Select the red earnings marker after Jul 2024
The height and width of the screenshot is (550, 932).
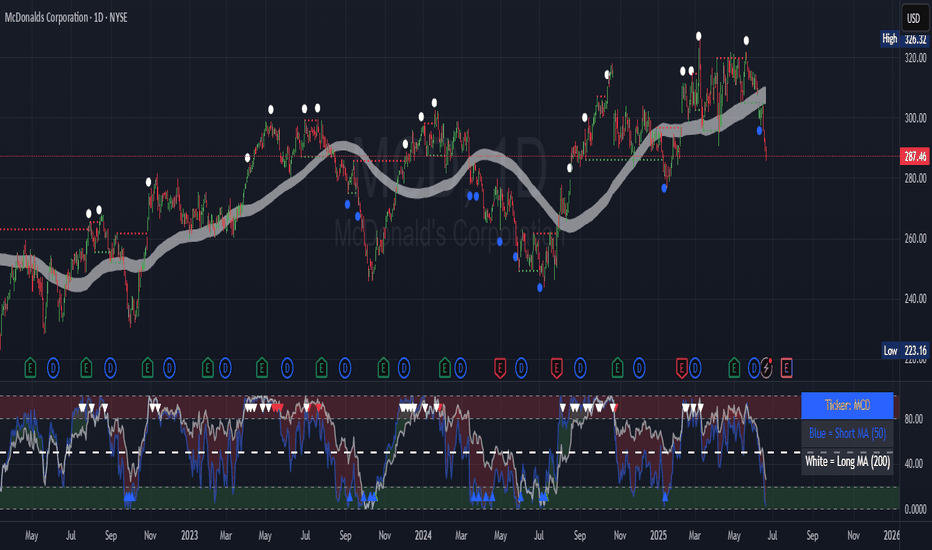(x=556, y=369)
